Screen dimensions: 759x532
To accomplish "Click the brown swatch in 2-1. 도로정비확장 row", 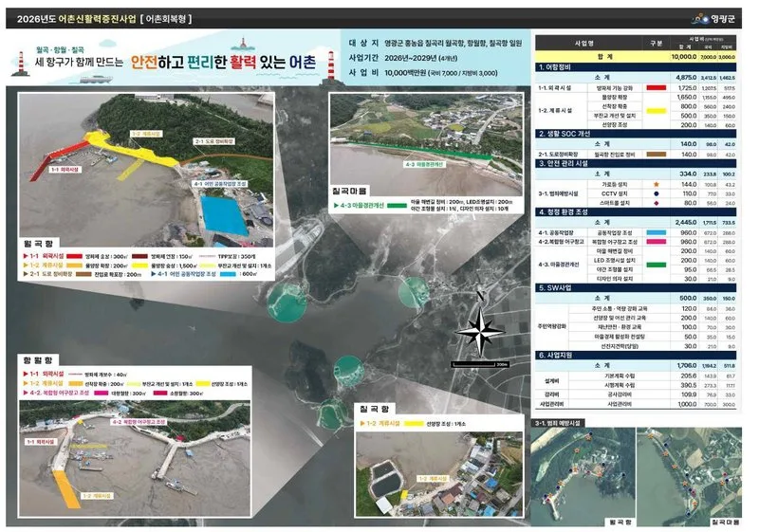I will click(656, 155).
